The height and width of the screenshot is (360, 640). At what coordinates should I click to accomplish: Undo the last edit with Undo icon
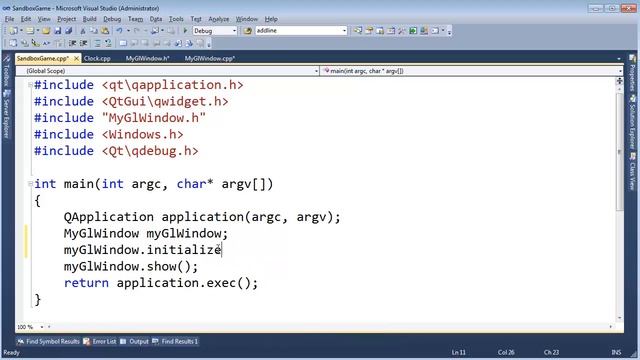point(119,31)
